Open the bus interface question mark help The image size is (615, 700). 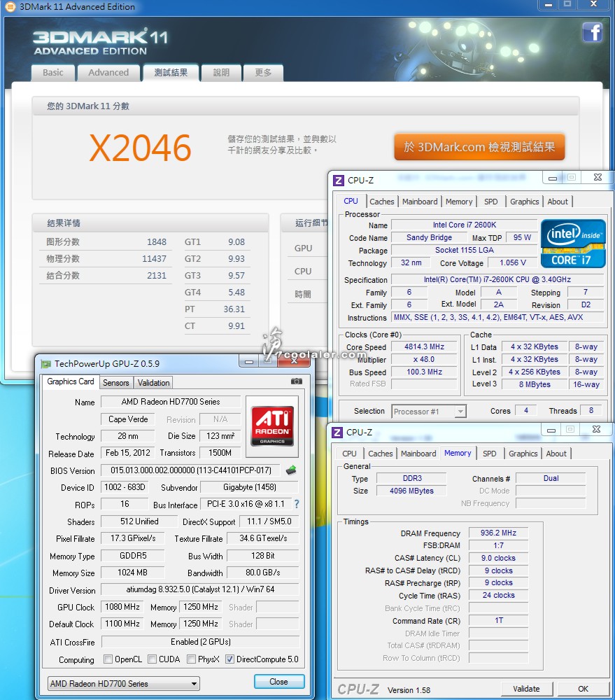[297, 504]
